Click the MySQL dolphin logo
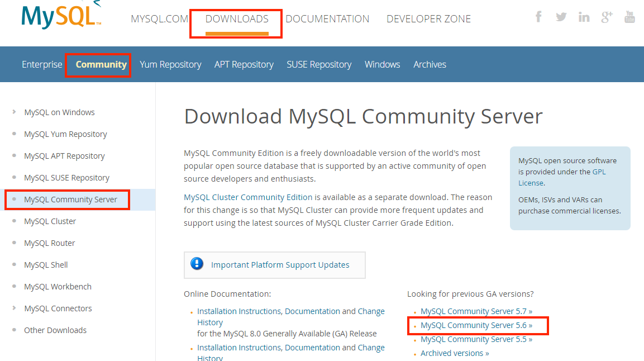The width and height of the screenshot is (644, 361). point(61,15)
